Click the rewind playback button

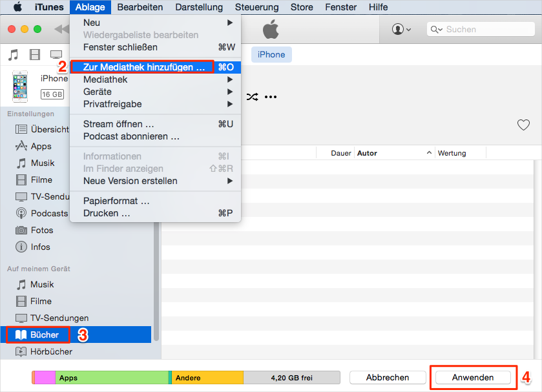[x=62, y=29]
